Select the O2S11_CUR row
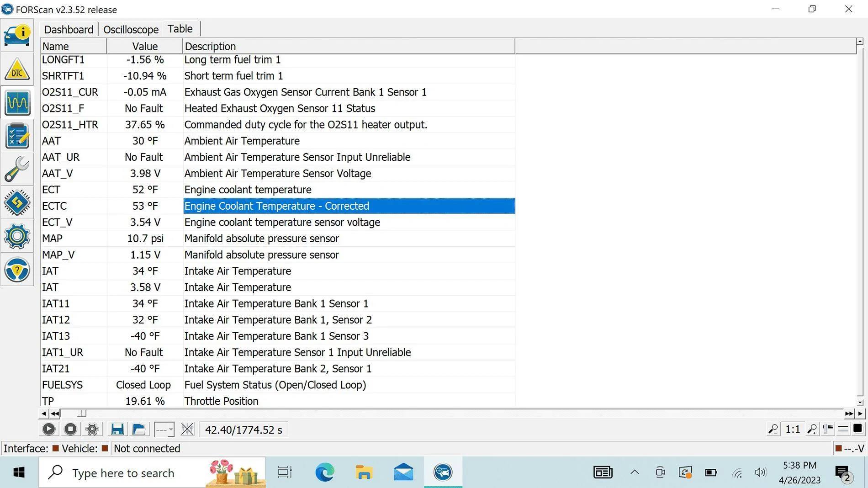Image resolution: width=868 pixels, height=488 pixels. [278, 92]
